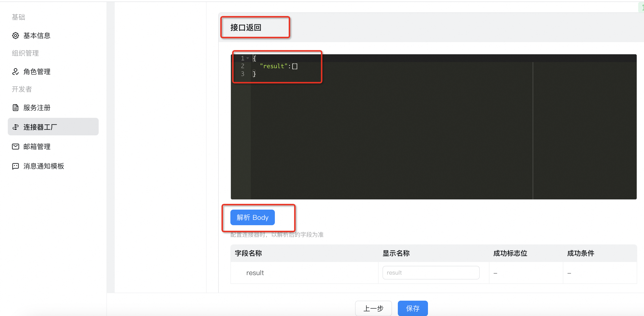Focus the result display name input field

point(431,272)
